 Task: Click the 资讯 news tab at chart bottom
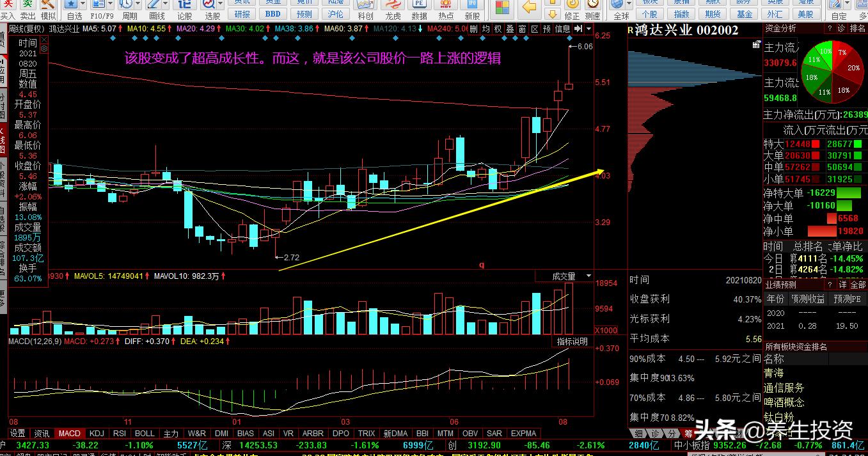click(x=42, y=433)
